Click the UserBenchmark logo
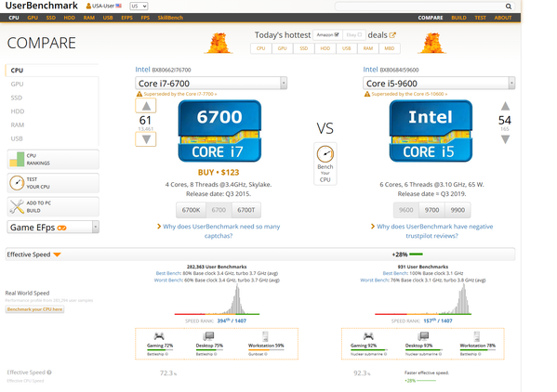 click(41, 6)
